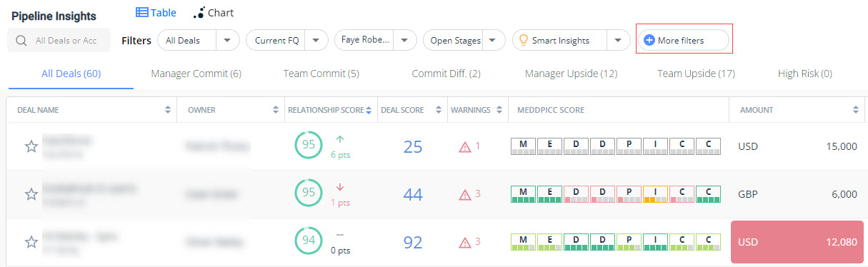
Task: Sort by the Warnings column
Action: click(x=499, y=110)
